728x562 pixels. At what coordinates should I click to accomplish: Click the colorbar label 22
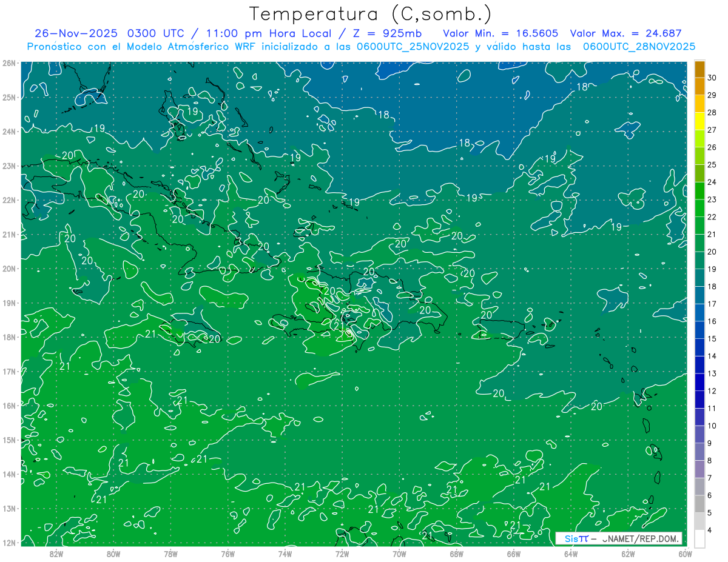(x=712, y=217)
